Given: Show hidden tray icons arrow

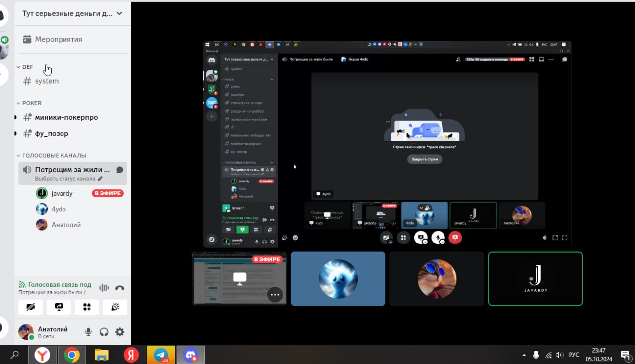Looking at the screenshot, I should [524, 355].
